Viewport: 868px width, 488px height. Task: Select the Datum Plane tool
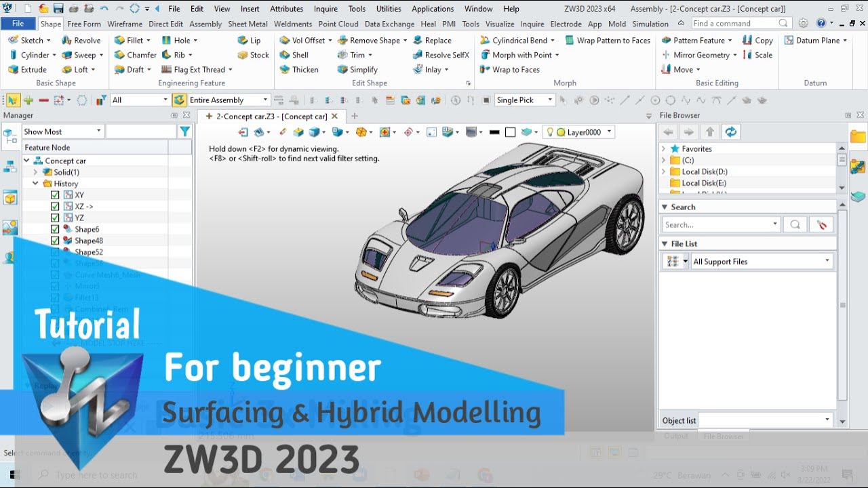tap(816, 41)
